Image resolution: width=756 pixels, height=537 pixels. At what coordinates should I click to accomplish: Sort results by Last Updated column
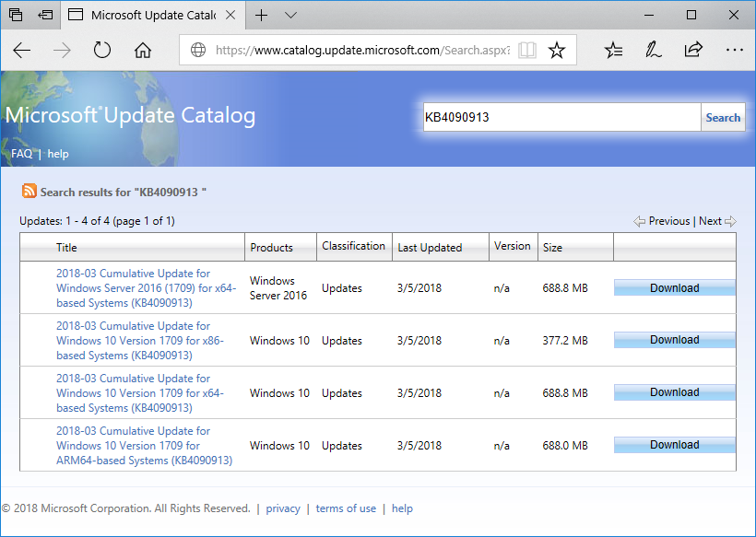click(429, 248)
